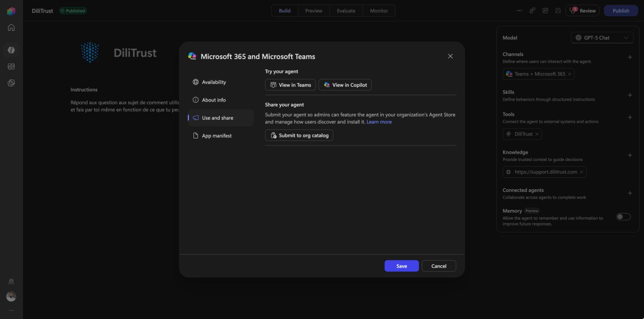Click Submit to org catalog button
The image size is (644, 319).
[299, 135]
